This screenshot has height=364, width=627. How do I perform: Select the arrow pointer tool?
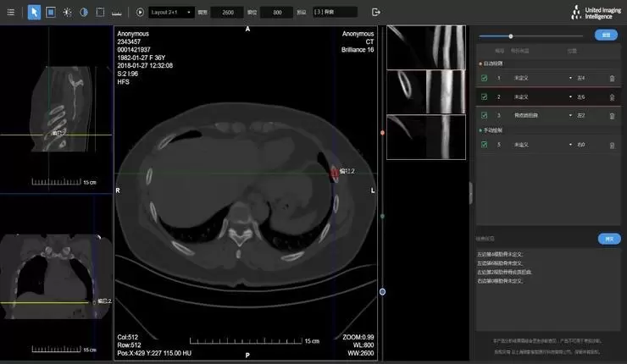(x=33, y=13)
